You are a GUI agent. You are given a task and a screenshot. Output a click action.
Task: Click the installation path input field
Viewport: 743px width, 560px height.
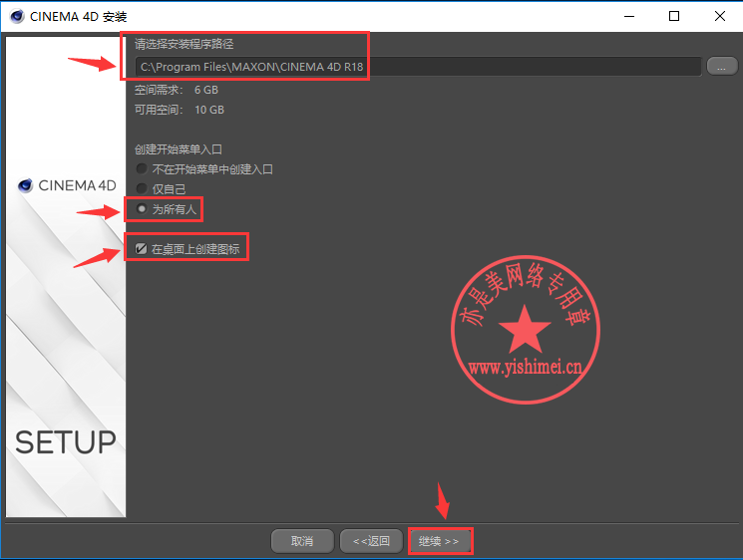click(x=418, y=67)
